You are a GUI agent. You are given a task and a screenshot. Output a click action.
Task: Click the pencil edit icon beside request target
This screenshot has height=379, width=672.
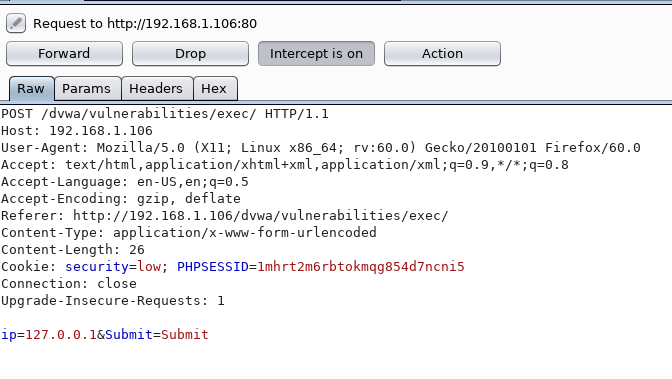click(x=16, y=23)
